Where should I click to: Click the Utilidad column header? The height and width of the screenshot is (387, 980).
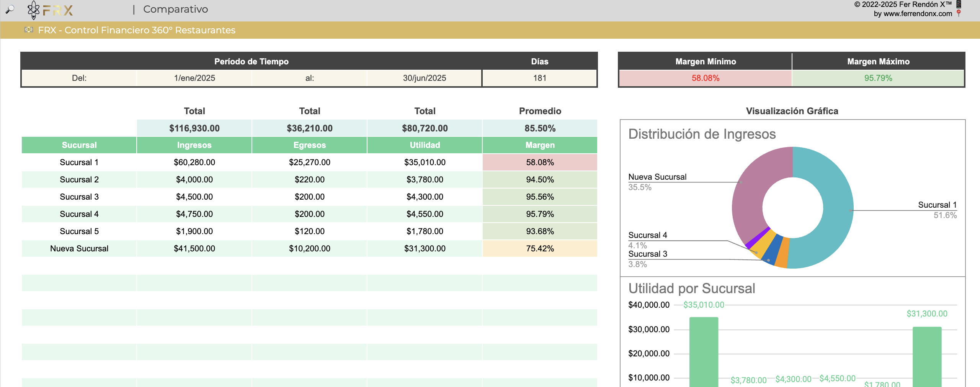425,145
